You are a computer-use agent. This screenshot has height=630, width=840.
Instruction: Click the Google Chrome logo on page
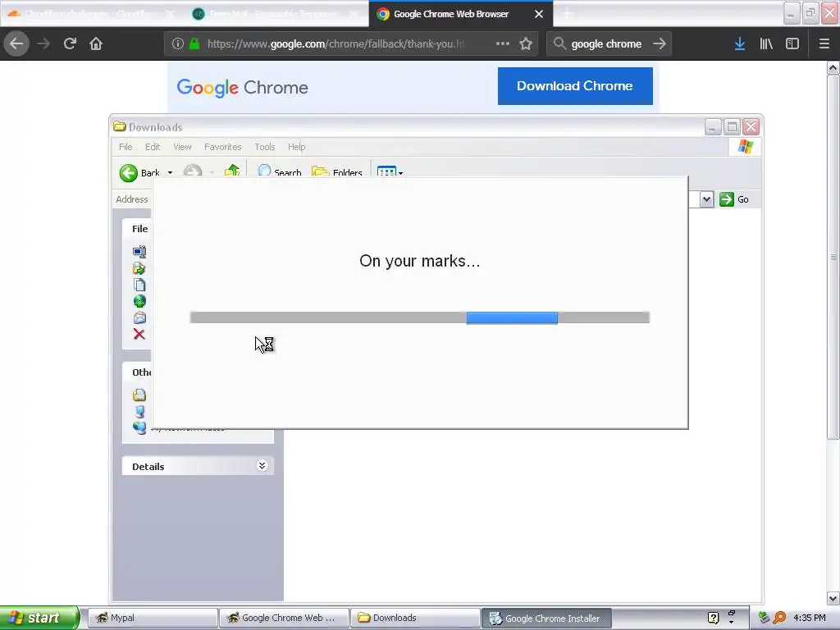point(242,87)
